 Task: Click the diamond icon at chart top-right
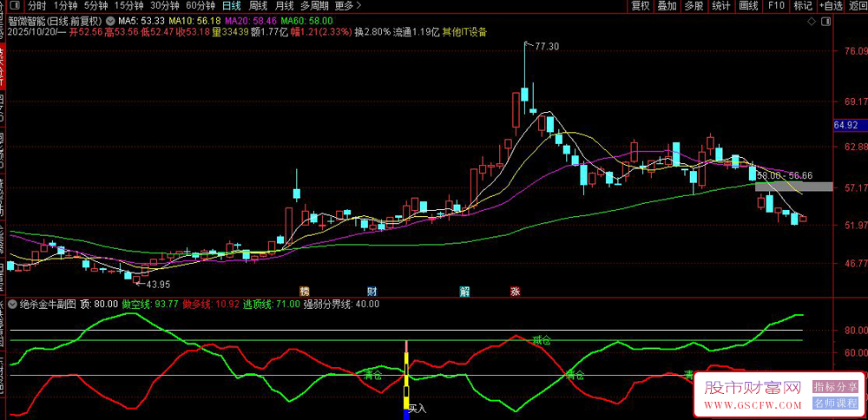point(811,20)
